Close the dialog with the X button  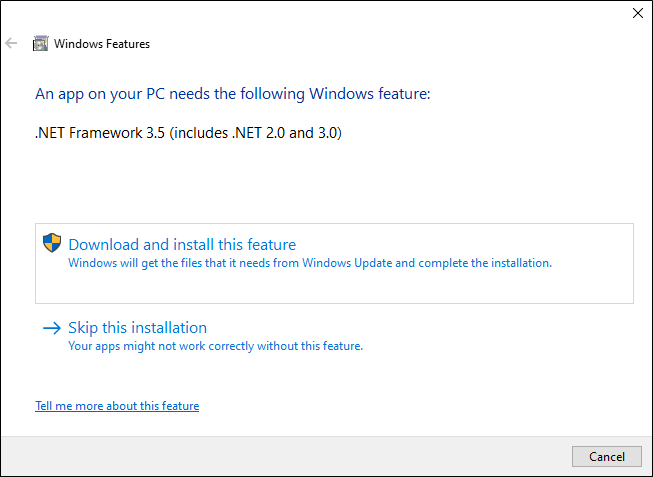pyautogui.click(x=638, y=13)
